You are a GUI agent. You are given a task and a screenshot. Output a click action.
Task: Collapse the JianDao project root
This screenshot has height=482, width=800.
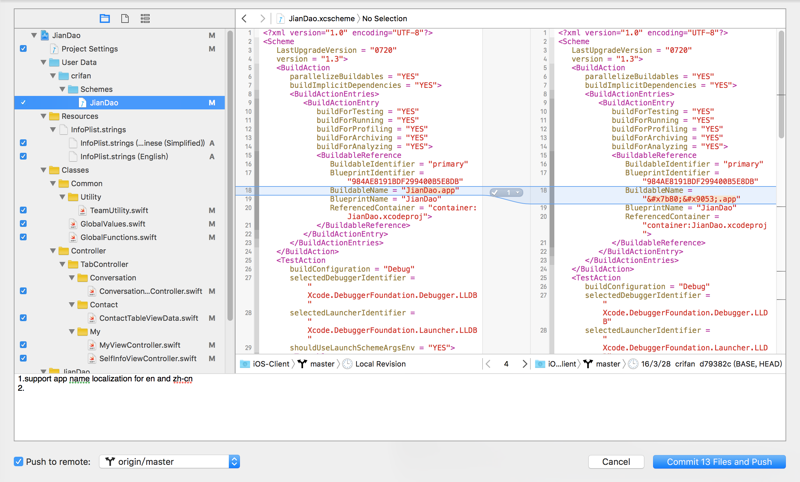34,35
